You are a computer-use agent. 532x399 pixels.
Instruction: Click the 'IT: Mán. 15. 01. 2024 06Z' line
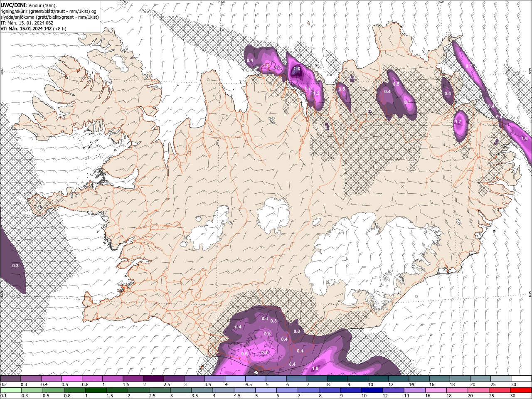pyautogui.click(x=27, y=23)
